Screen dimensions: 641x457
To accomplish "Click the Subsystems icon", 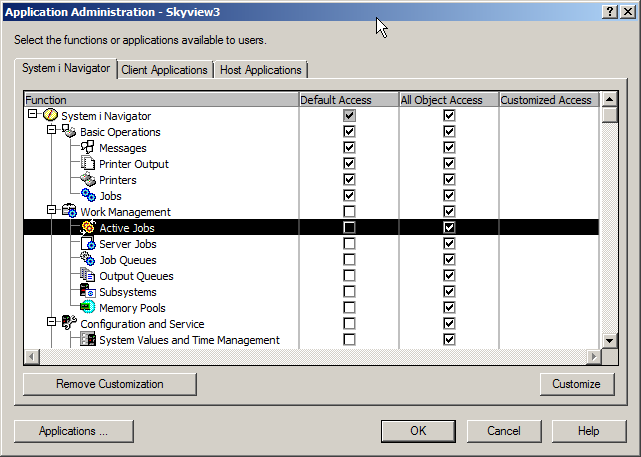I will (88, 291).
